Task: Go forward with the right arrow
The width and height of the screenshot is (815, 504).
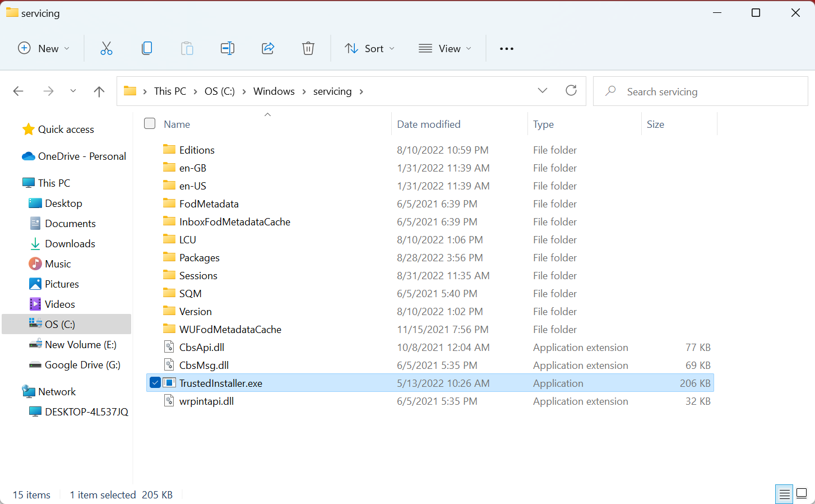Action: [49, 91]
